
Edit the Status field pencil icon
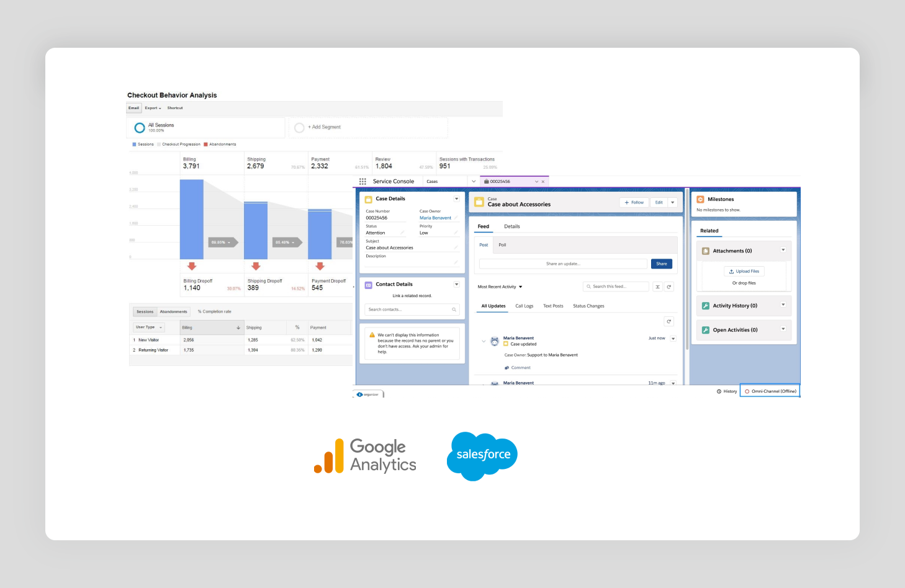(x=402, y=233)
